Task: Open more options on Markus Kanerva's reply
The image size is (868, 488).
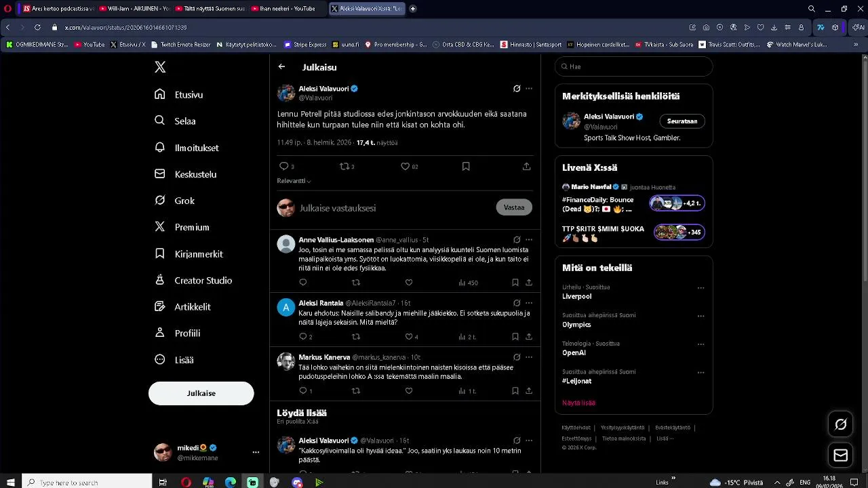Action: click(529, 357)
